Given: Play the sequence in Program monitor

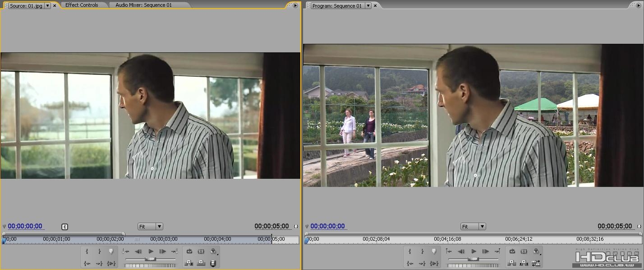Looking at the screenshot, I should (474, 251).
